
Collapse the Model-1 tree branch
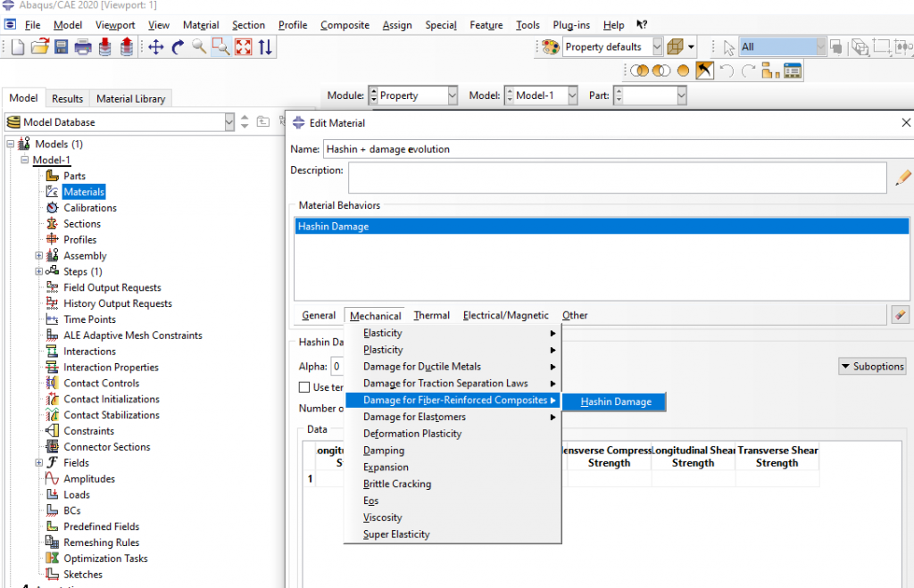(25, 160)
